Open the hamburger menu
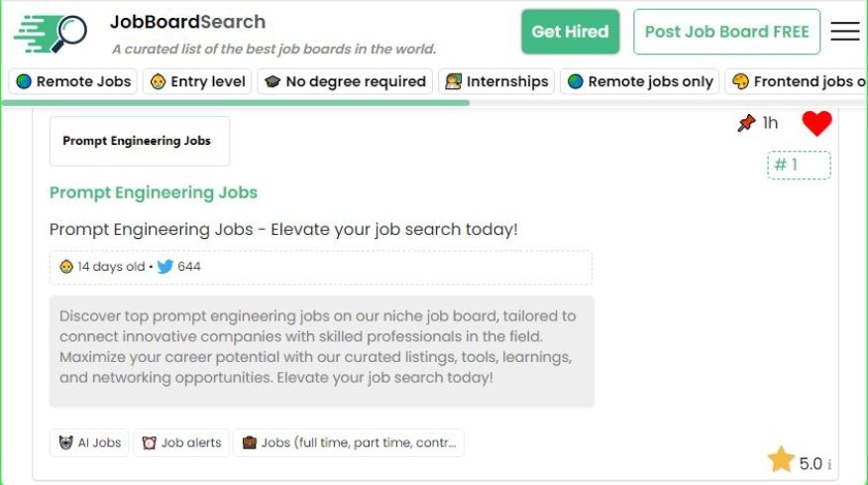This screenshot has height=485, width=868. click(x=844, y=32)
